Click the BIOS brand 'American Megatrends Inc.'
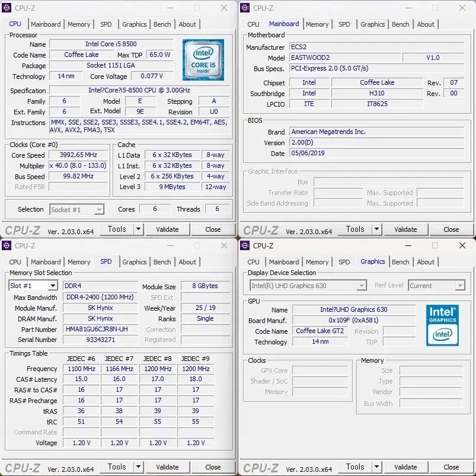Image resolution: width=476 pixels, height=476 pixels. pyautogui.click(x=376, y=132)
